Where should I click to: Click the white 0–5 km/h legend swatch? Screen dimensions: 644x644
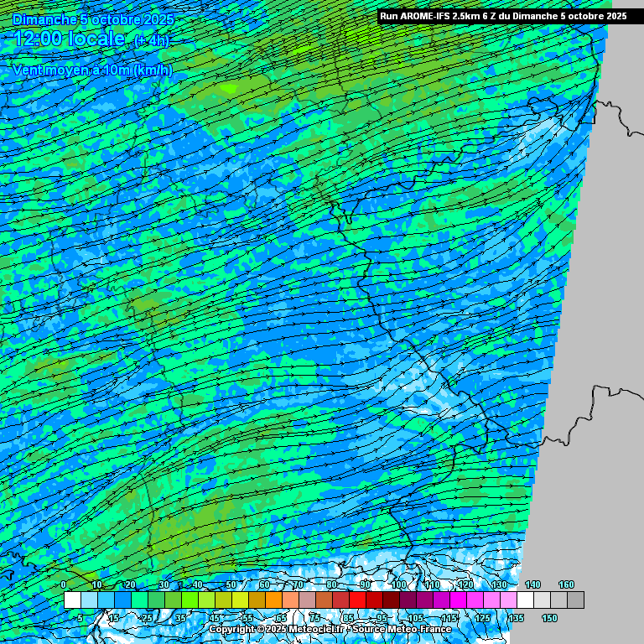click(72, 600)
